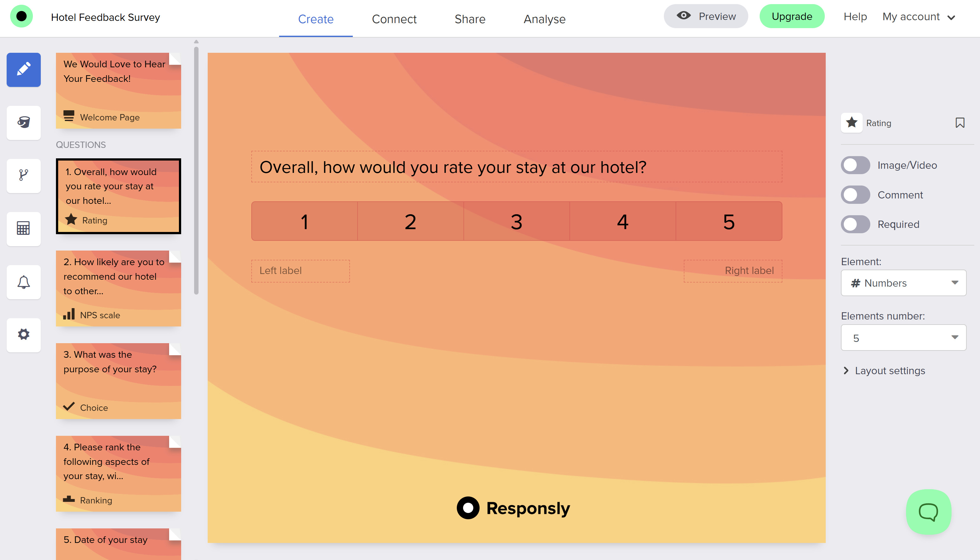Screen dimensions: 980x560
Task: Expand Layout settings section
Action: [x=884, y=371]
